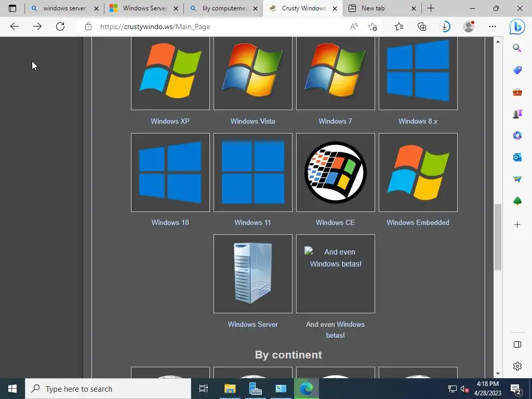Open Task View on the taskbar
Viewport: 532px width, 399px height.
203,389
